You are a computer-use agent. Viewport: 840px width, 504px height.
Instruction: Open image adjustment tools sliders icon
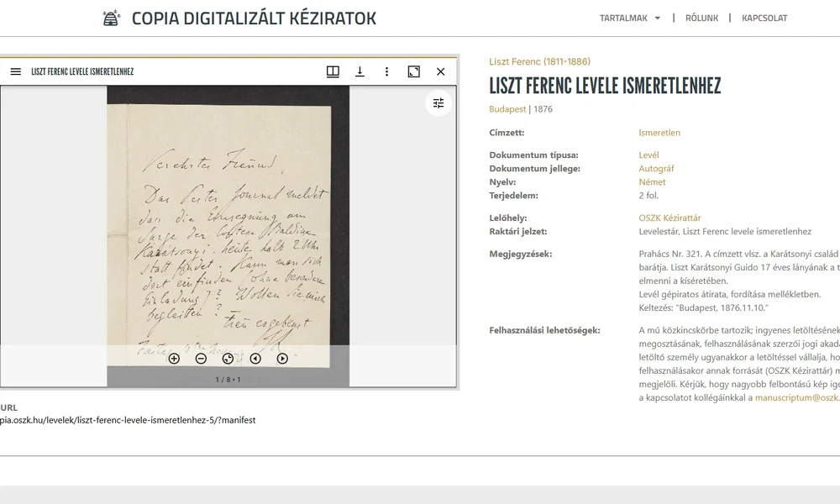438,103
